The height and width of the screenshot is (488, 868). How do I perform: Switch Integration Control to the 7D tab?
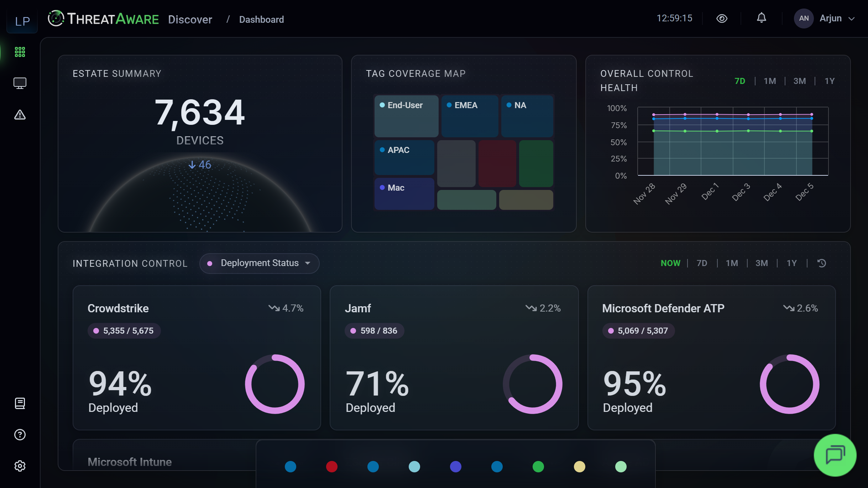pyautogui.click(x=702, y=263)
